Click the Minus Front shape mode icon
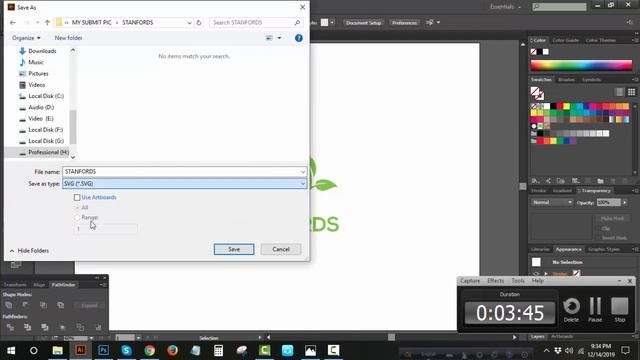 coord(26,305)
